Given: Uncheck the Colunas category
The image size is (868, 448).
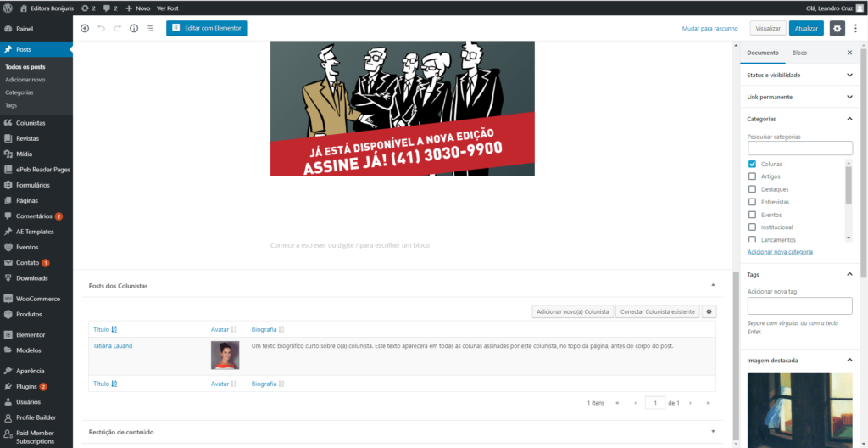Looking at the screenshot, I should pos(752,164).
